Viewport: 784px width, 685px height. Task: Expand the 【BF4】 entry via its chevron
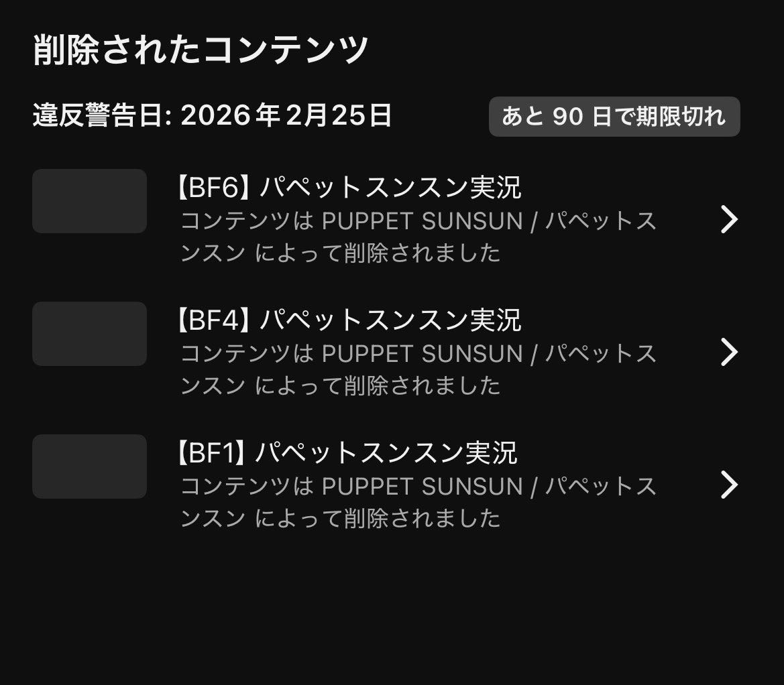pos(729,353)
